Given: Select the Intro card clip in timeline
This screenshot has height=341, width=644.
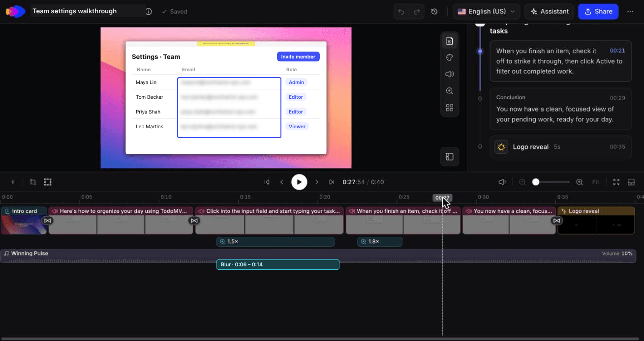Looking at the screenshot, I should pyautogui.click(x=24, y=221).
